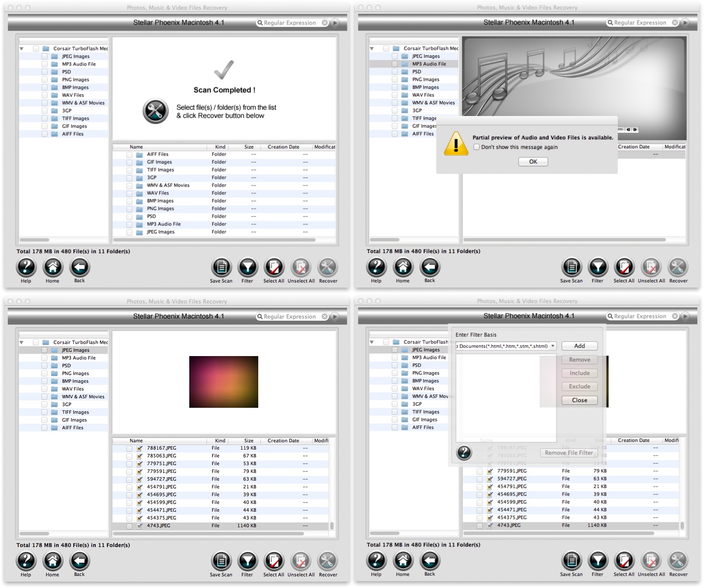Step forward in the audio preview player
This screenshot has height=588, width=704.
click(635, 130)
